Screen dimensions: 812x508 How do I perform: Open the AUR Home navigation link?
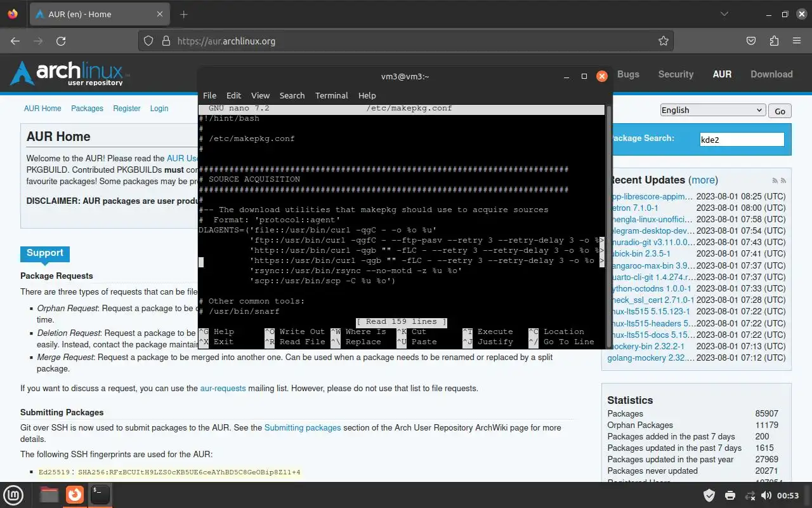[x=43, y=109]
